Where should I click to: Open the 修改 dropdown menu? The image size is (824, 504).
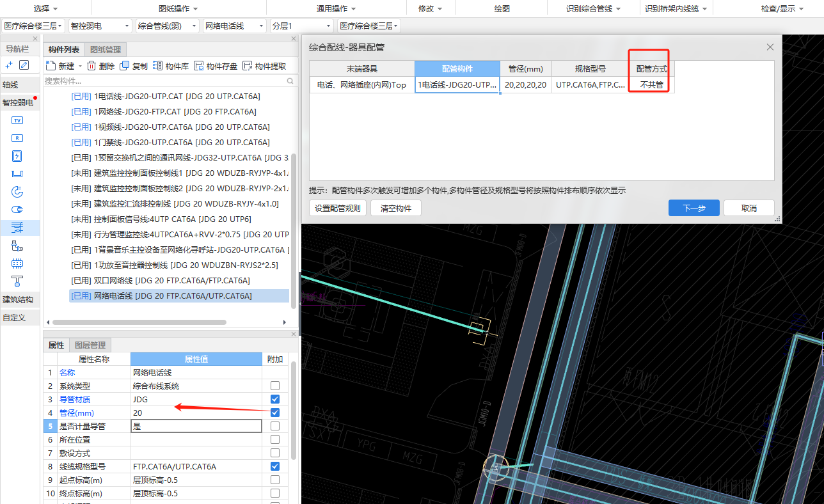[430, 8]
